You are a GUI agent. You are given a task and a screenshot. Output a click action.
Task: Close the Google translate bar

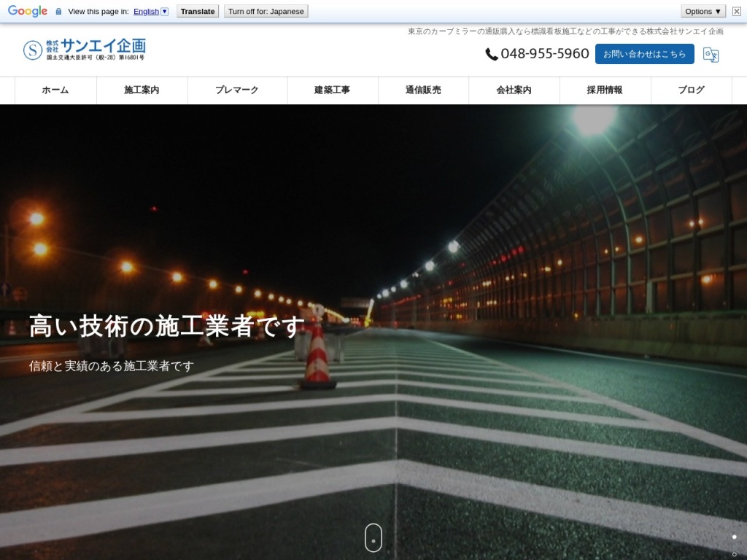click(x=736, y=11)
